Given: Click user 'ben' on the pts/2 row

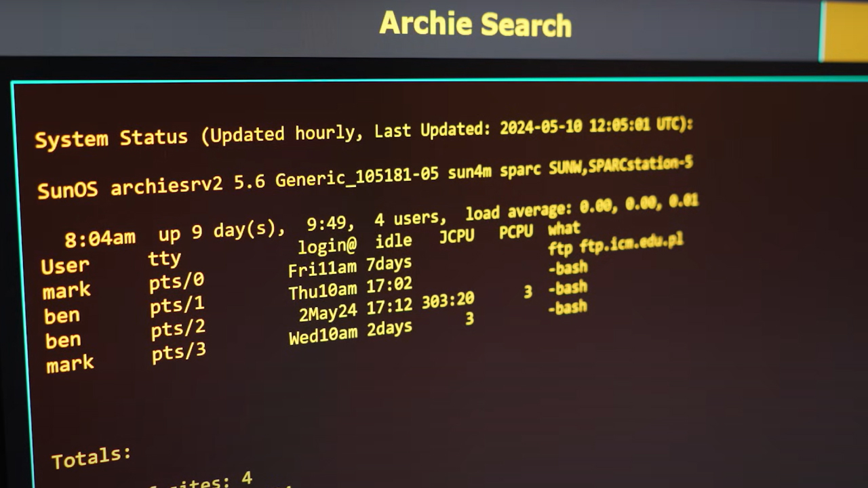Looking at the screenshot, I should [x=63, y=340].
